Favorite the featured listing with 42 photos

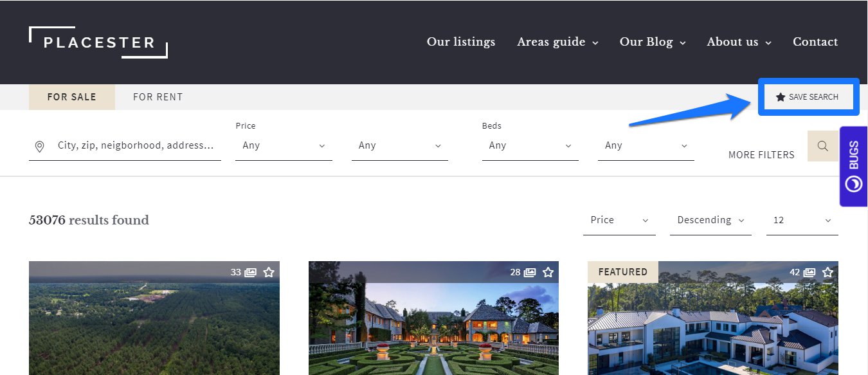pos(827,272)
